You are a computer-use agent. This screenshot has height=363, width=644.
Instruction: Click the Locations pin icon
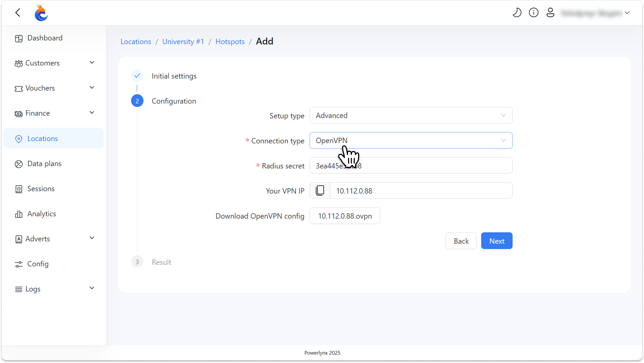[19, 139]
